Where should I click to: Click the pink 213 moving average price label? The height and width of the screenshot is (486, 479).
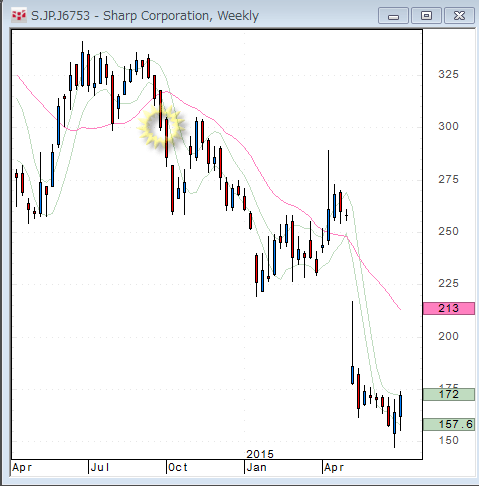tap(449, 308)
